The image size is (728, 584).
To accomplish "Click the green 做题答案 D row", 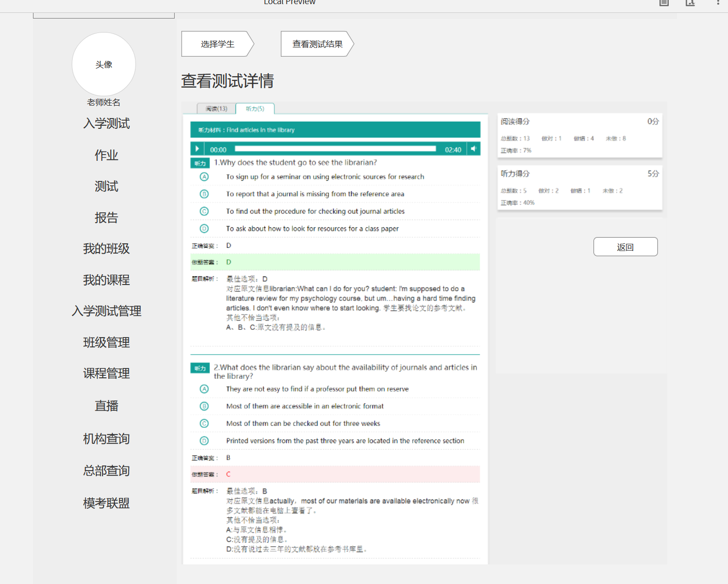I will pos(335,262).
